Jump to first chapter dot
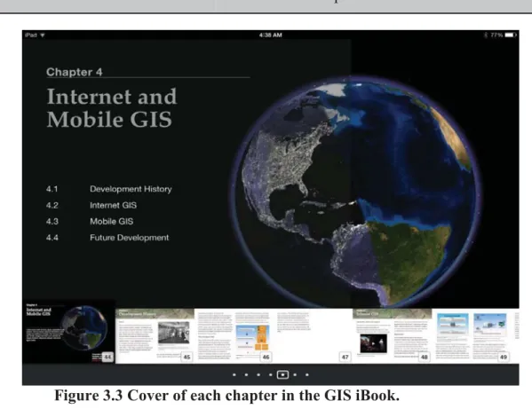This screenshot has height=417, width=532. (234, 374)
